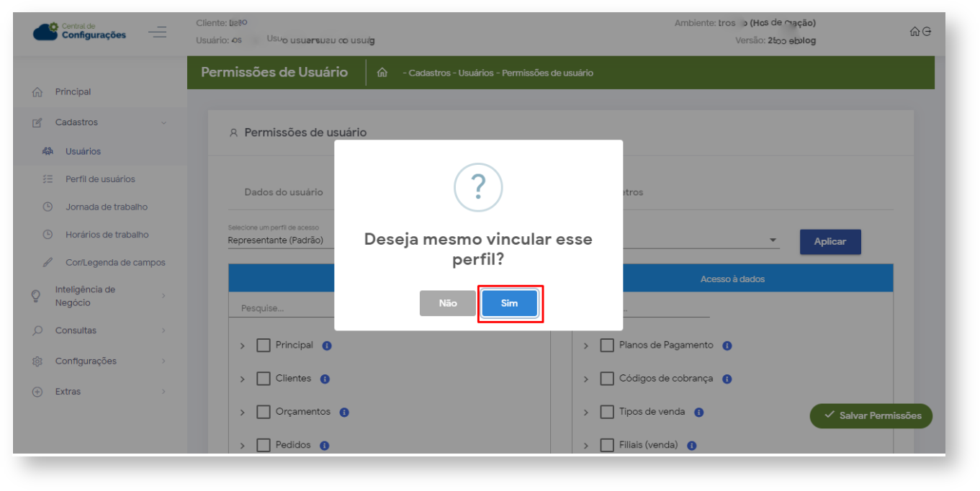Click the breadcrumb home icon
This screenshot has width=980, height=491.
pyautogui.click(x=383, y=73)
